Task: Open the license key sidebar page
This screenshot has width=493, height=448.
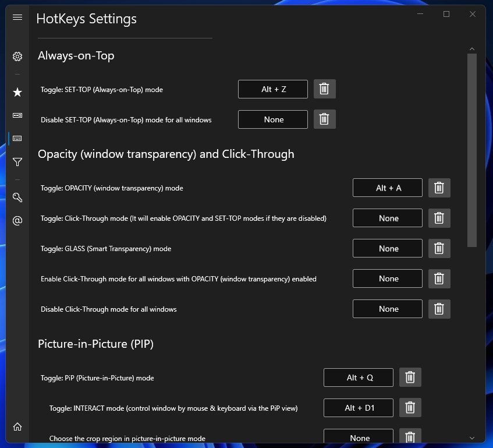Action: point(17,197)
